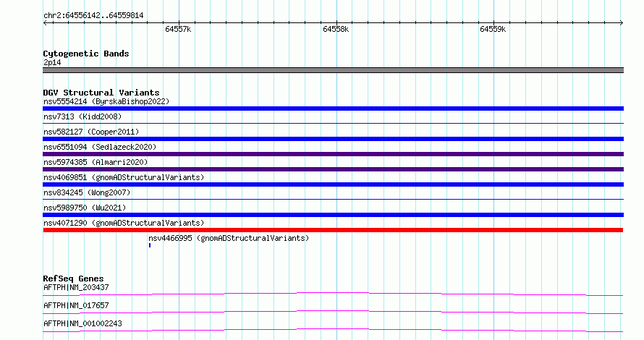
Task: Click the AFTPH|NM_203437 gene label
Action: pyautogui.click(x=76, y=287)
